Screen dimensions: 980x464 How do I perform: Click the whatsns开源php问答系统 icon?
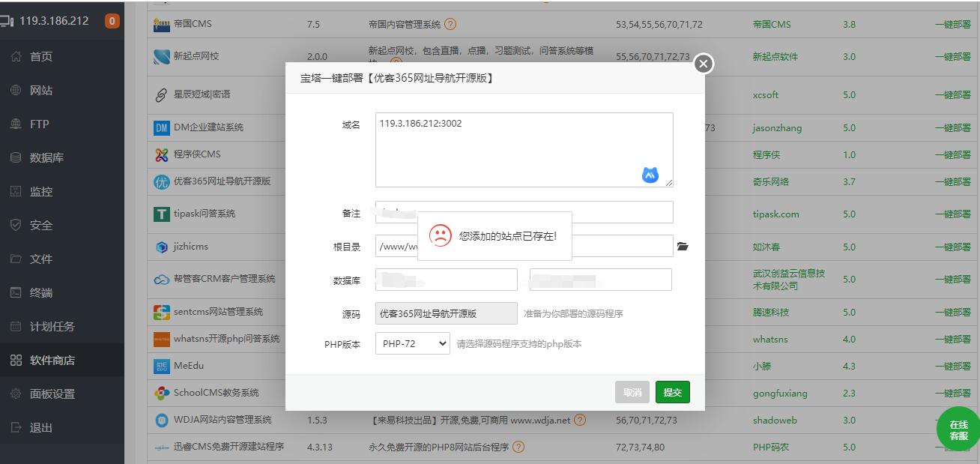pyautogui.click(x=161, y=339)
